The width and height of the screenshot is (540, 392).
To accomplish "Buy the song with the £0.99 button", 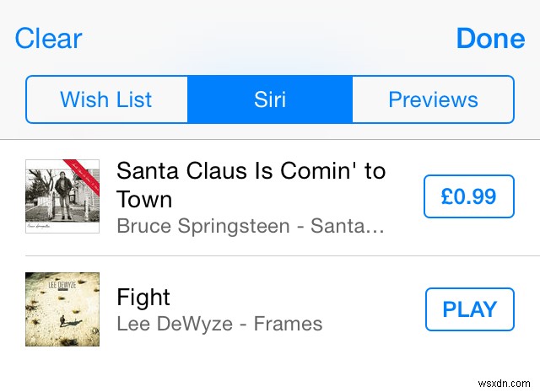I will (468, 197).
